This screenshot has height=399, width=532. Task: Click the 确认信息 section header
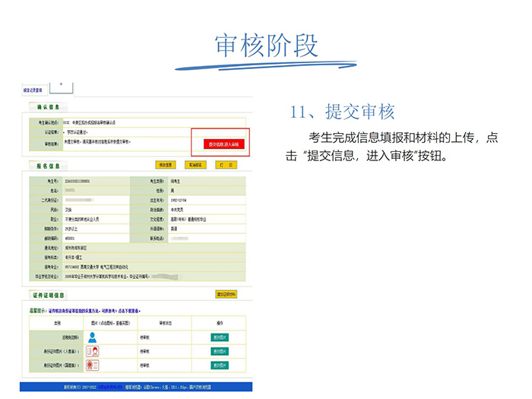point(47,106)
